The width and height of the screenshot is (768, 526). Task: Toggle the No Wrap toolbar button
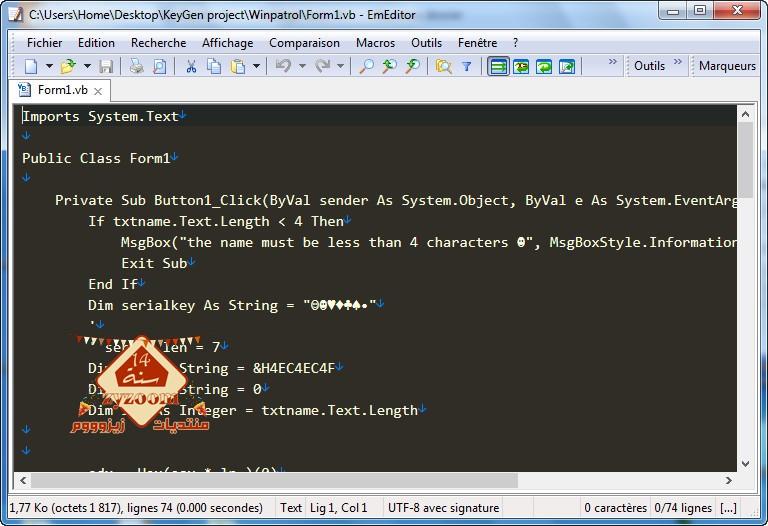pos(498,66)
